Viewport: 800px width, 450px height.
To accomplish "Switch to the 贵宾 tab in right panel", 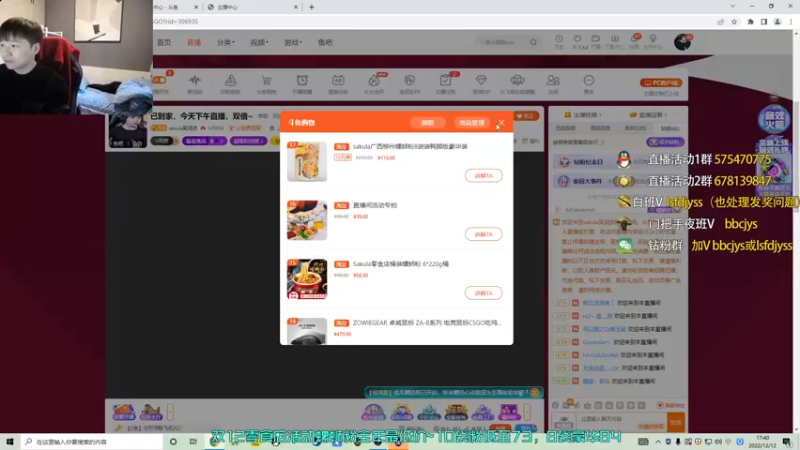I will (635, 128).
